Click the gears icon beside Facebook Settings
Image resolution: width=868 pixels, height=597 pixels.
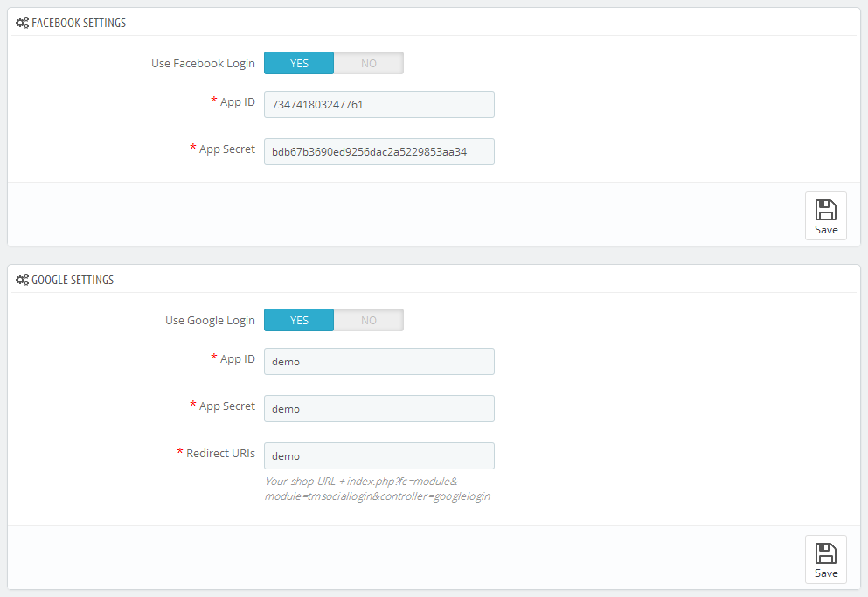click(x=22, y=23)
